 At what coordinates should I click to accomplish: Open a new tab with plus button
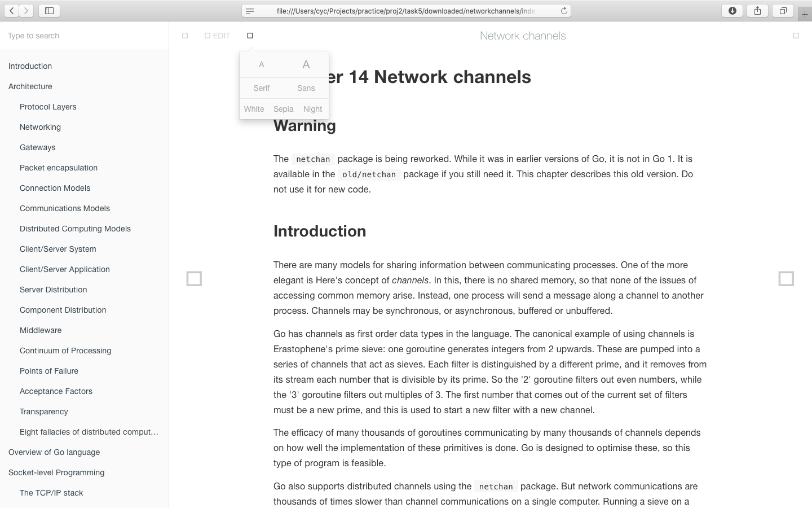[x=805, y=14]
